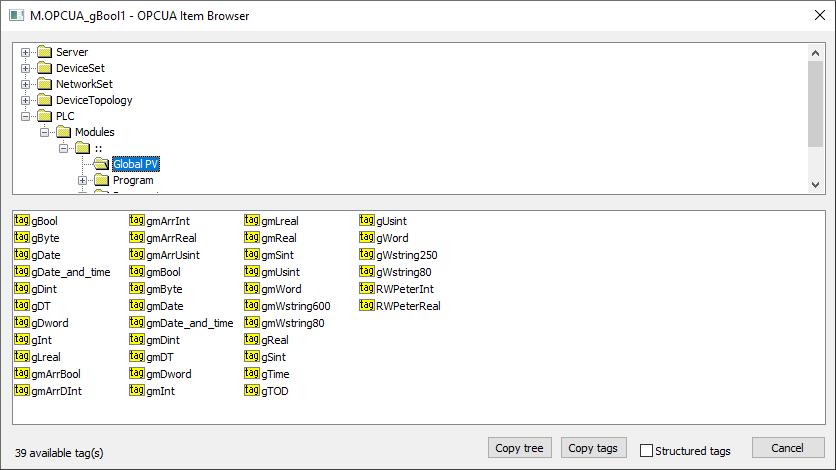Click the Cancel button
The image size is (836, 470).
[x=787, y=448]
